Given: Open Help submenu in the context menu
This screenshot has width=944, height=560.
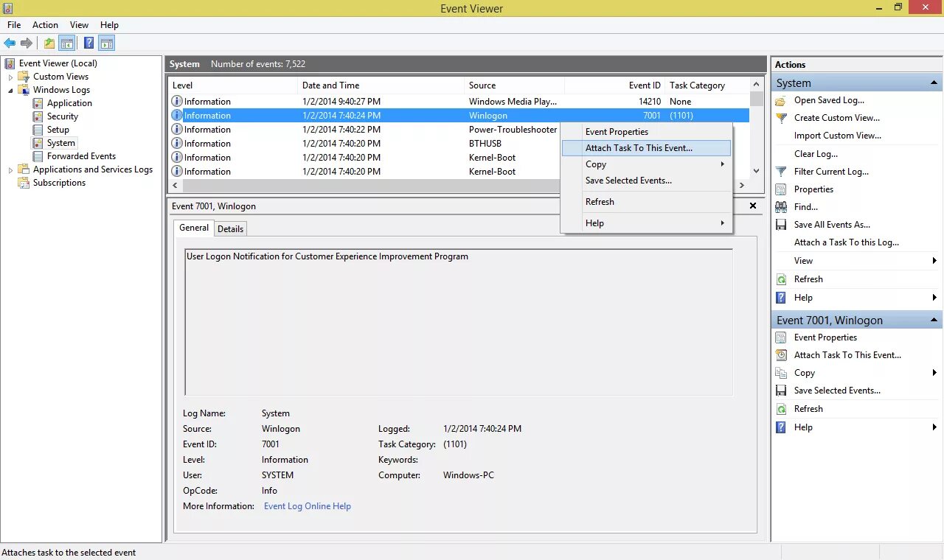Looking at the screenshot, I should [647, 223].
